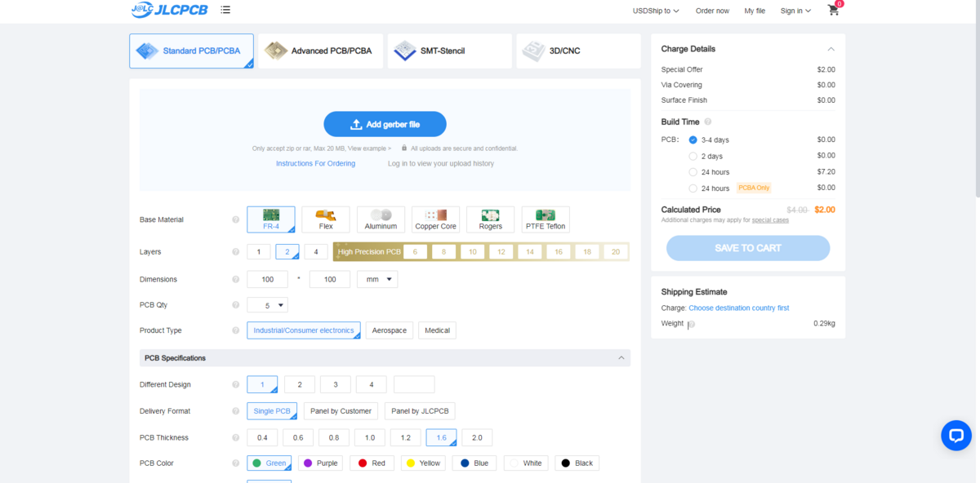Image resolution: width=980 pixels, height=483 pixels.
Task: Pick Red PCB color
Action: point(372,463)
